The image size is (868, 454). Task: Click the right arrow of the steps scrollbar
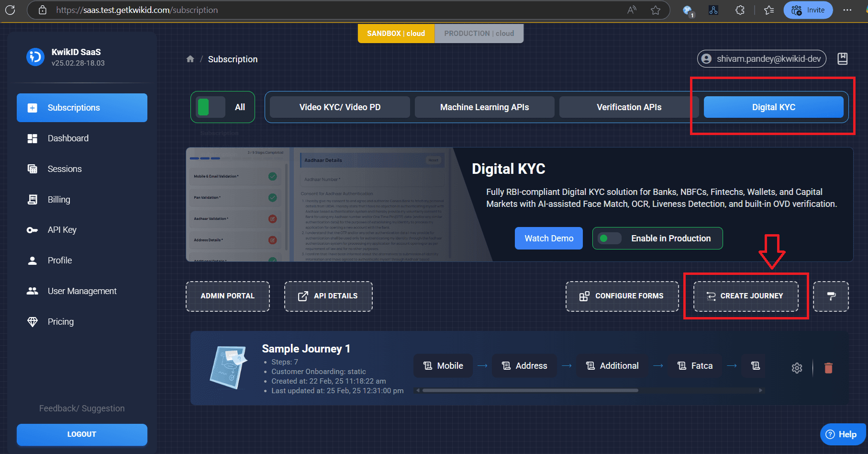(x=760, y=390)
